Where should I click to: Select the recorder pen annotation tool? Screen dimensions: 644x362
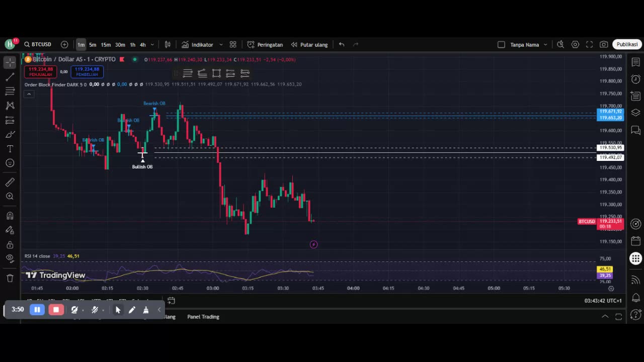pyautogui.click(x=132, y=310)
